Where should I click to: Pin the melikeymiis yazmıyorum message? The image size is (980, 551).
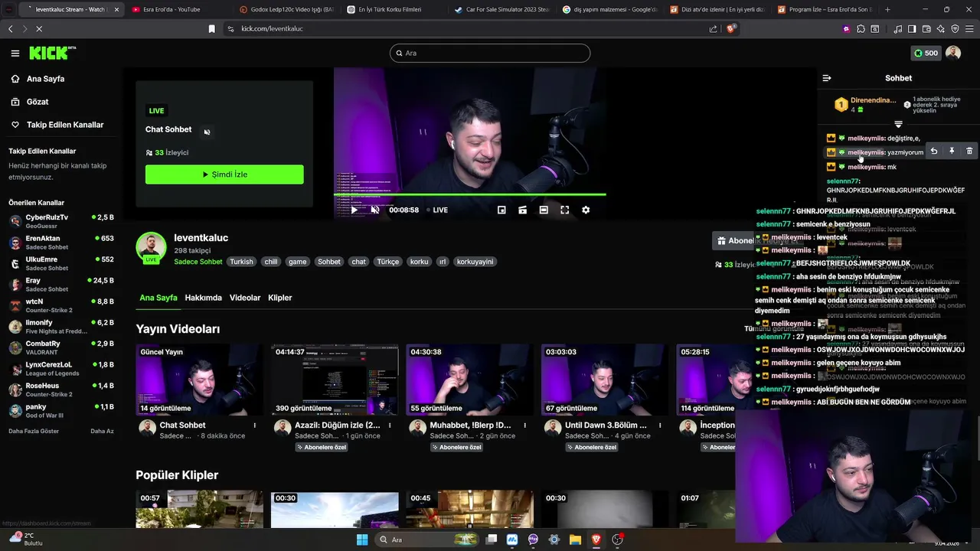click(952, 152)
